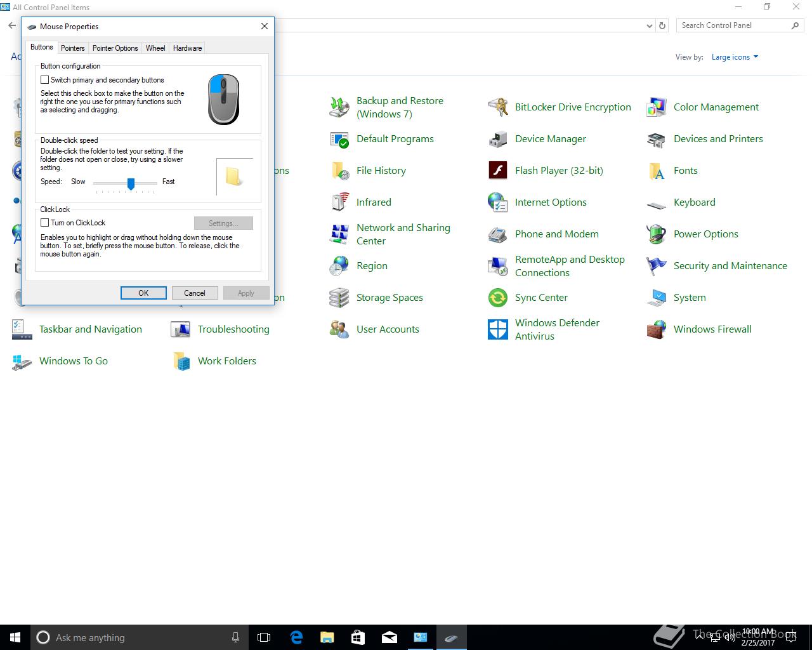Switch to the Pointer Options tab
Screen dimensions: 812x650
coord(115,48)
